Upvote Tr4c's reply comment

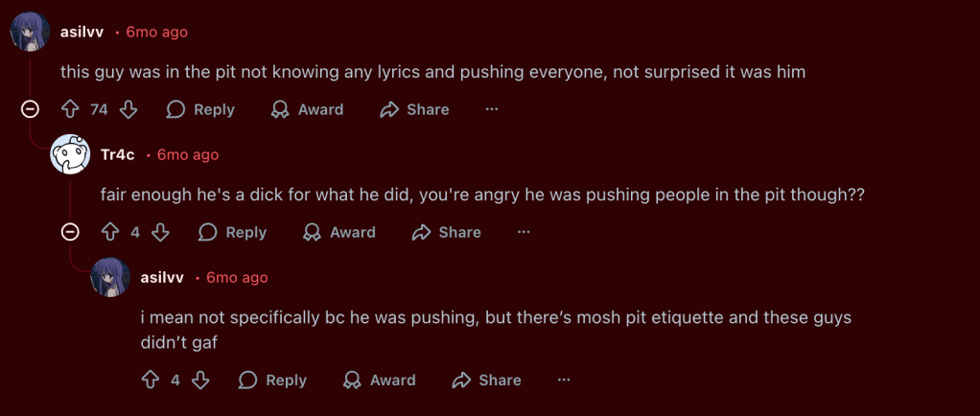[x=110, y=232]
